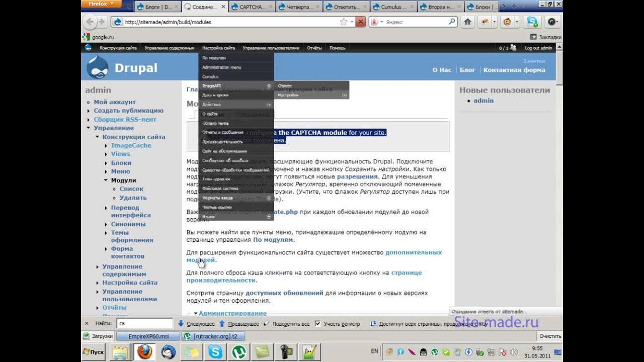644x362 pixels.
Task: Open the Yandex search engine dropdown
Action: click(x=377, y=22)
